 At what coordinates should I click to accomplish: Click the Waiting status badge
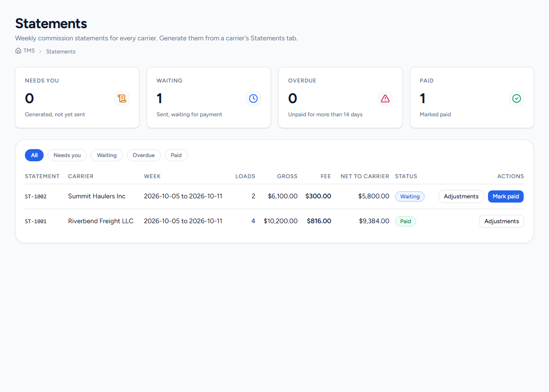coord(410,196)
